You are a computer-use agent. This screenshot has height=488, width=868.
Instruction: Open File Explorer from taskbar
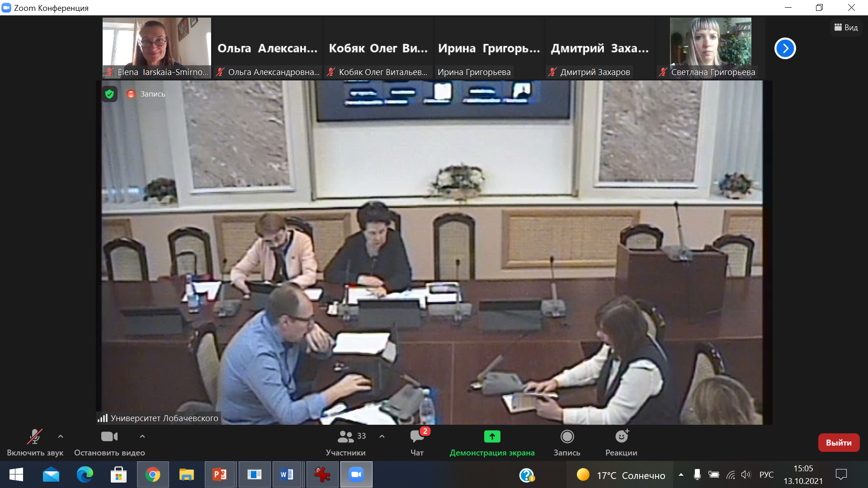coord(186,474)
